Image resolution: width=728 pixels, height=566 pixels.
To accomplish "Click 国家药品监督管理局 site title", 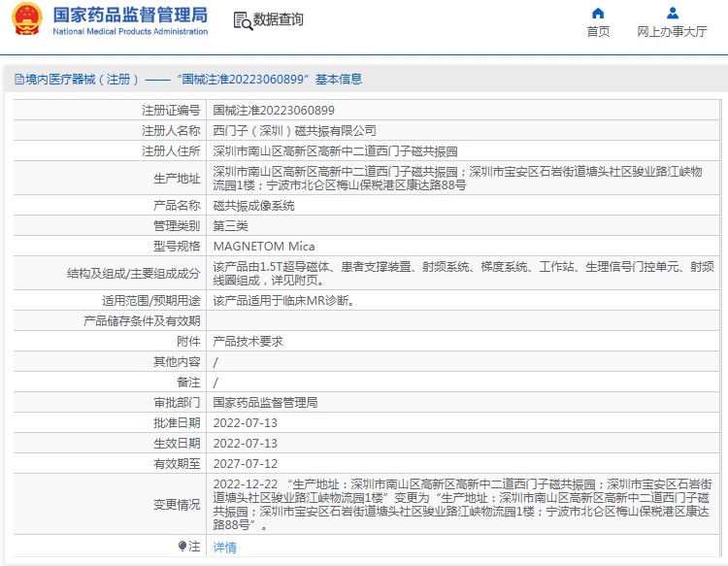I will [129, 15].
